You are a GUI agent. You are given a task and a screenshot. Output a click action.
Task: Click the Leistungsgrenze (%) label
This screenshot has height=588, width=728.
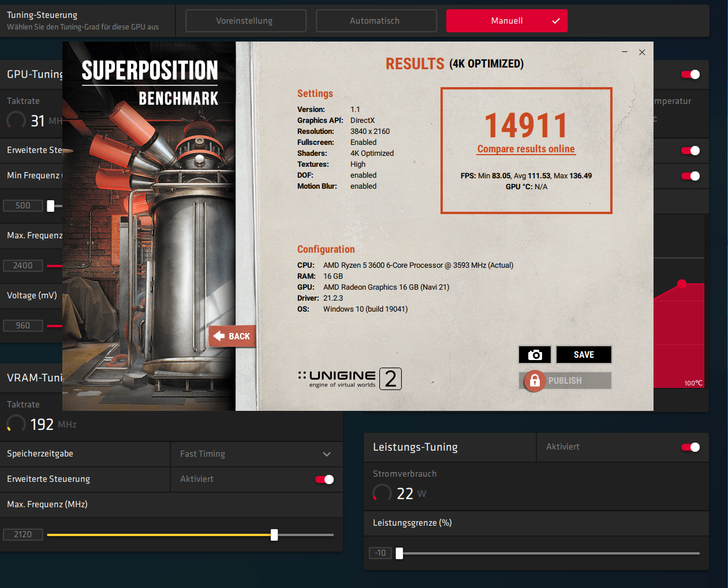point(412,523)
